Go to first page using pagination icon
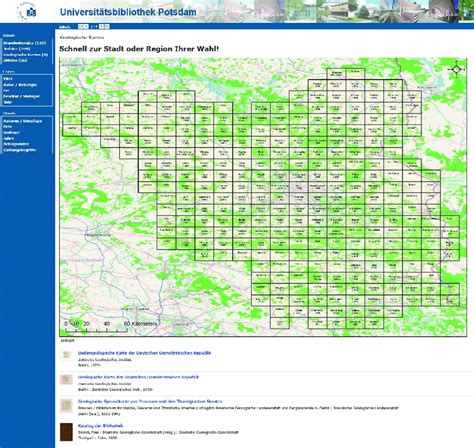This screenshot has height=448, width=474. (x=81, y=27)
